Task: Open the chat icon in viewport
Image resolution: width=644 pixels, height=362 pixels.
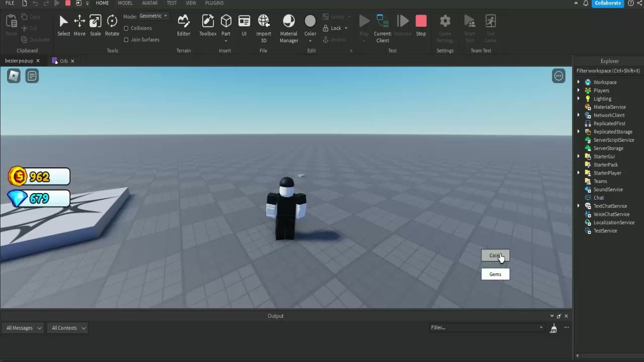Action: pos(32,76)
